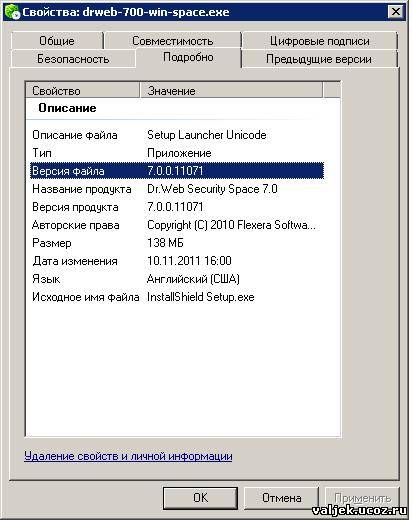Select the Авторские права row

[x=177, y=225]
